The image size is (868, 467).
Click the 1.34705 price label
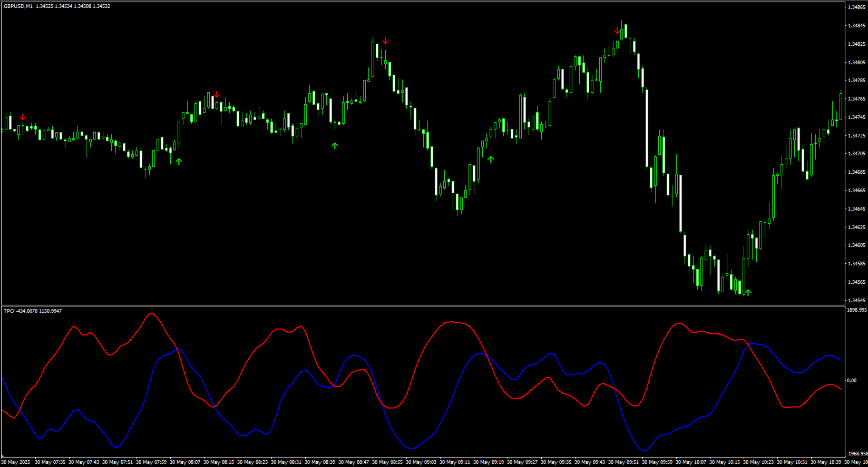tap(856, 154)
